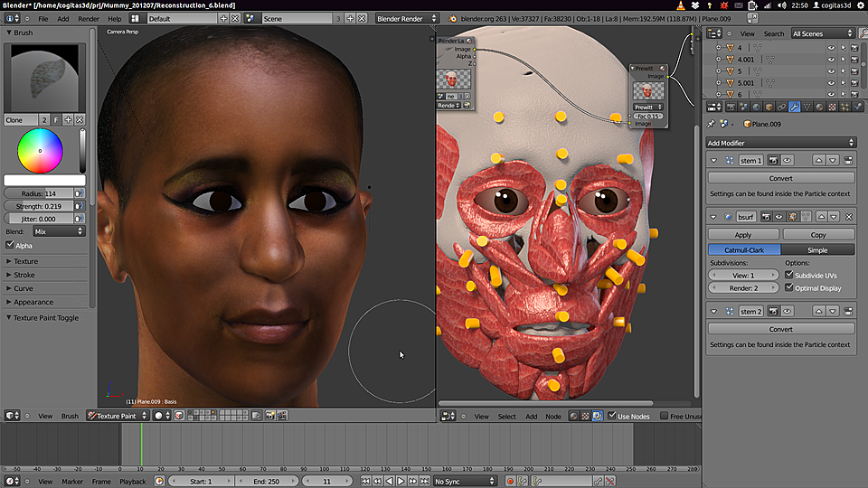Click the pin icon beside the Plane.009 breadcrumb

click(711, 124)
